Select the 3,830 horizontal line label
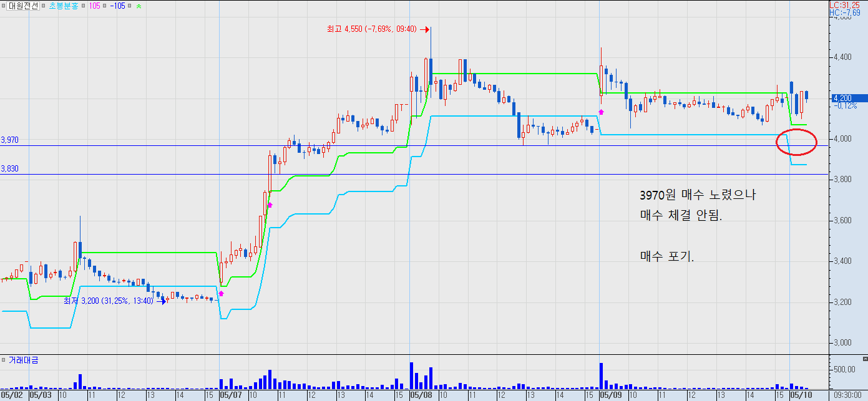The height and width of the screenshot is (401, 868). click(x=9, y=168)
